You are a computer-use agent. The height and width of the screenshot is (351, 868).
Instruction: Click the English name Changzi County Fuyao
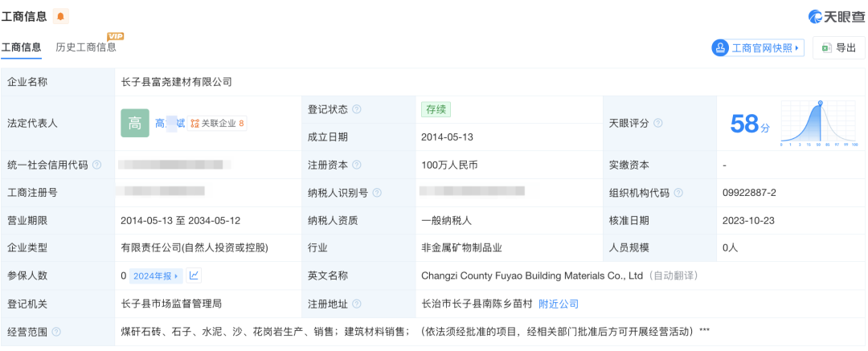[x=532, y=275]
